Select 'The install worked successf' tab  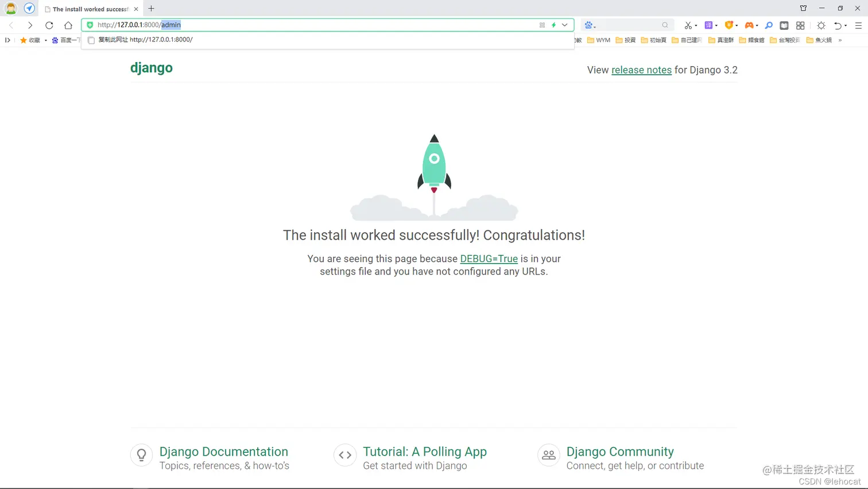(91, 9)
